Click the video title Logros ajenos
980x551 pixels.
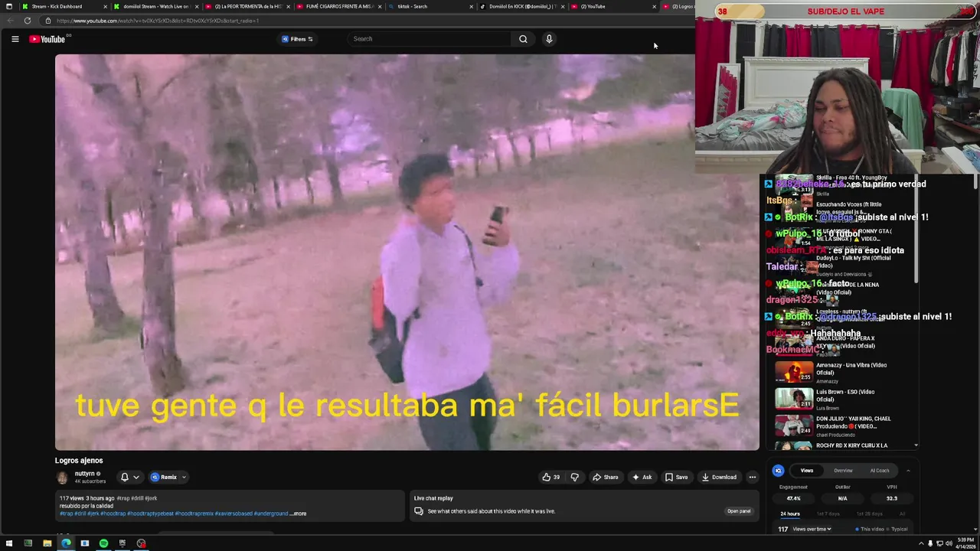[x=79, y=461]
